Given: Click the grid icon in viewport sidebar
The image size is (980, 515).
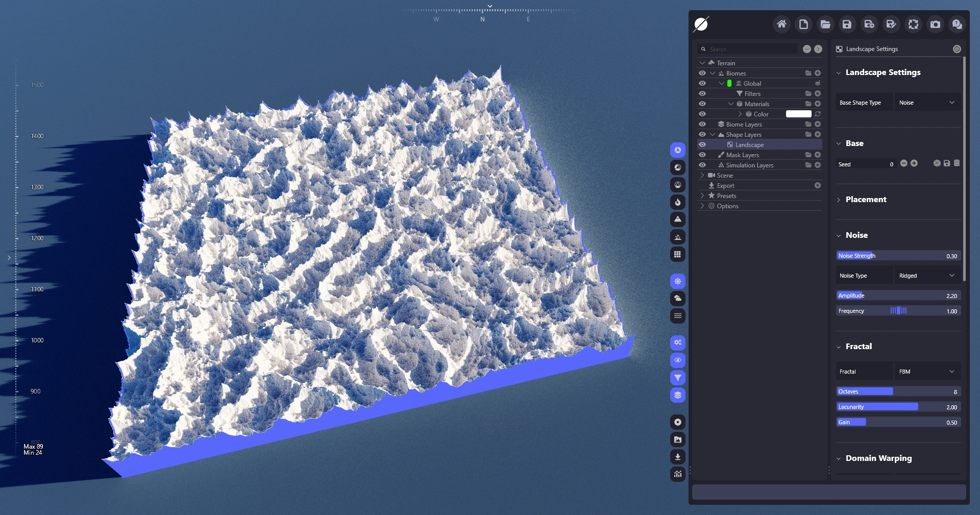Looking at the screenshot, I should [677, 255].
